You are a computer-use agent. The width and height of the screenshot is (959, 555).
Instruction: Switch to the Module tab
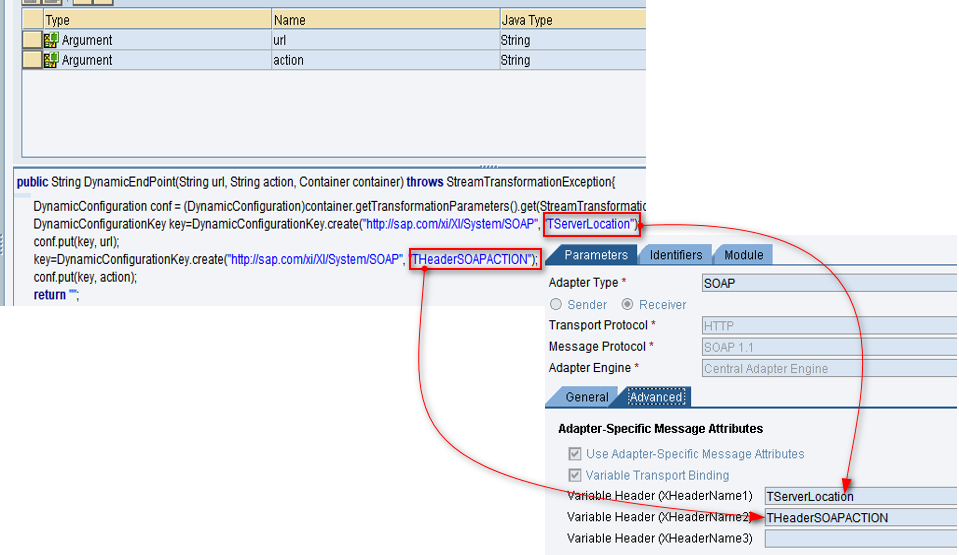[x=744, y=255]
